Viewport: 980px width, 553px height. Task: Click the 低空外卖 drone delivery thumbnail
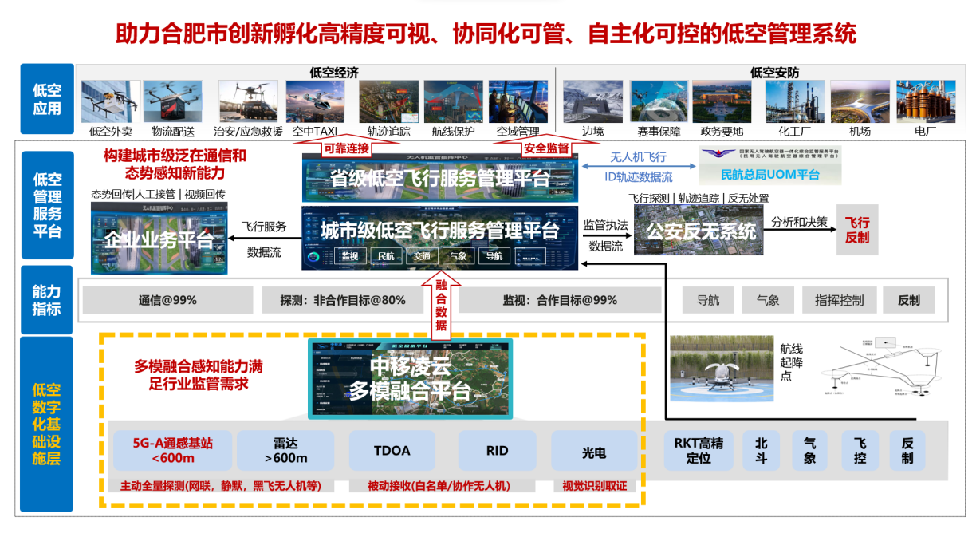tap(110, 101)
